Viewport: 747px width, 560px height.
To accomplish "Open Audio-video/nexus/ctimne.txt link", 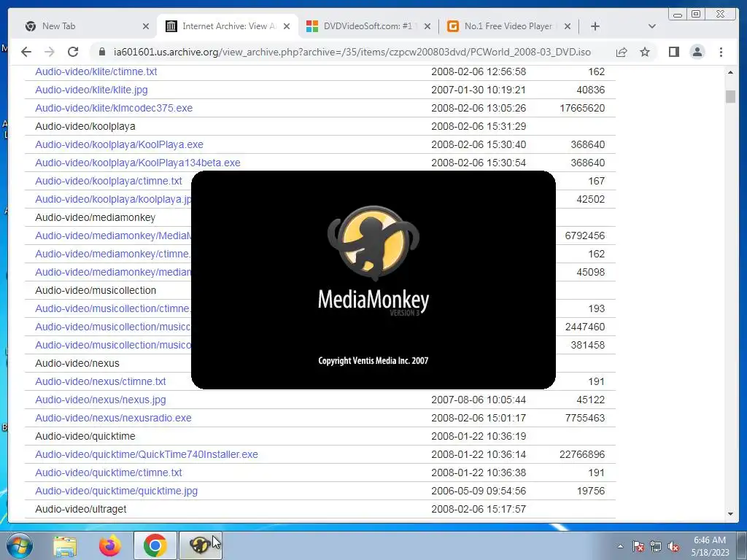I will coord(101,381).
